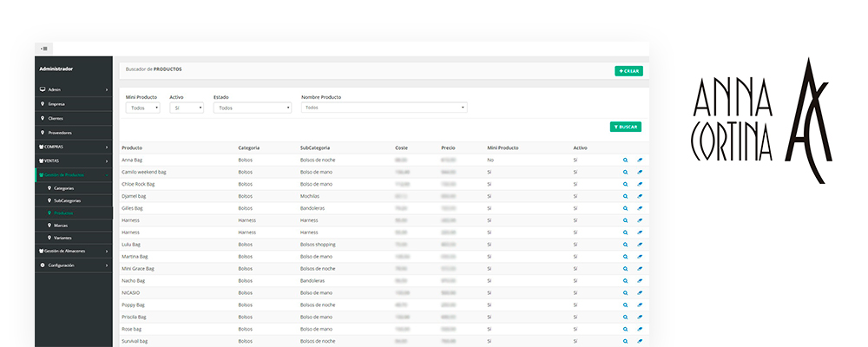Open the Nombre Producto combo box

click(x=384, y=108)
